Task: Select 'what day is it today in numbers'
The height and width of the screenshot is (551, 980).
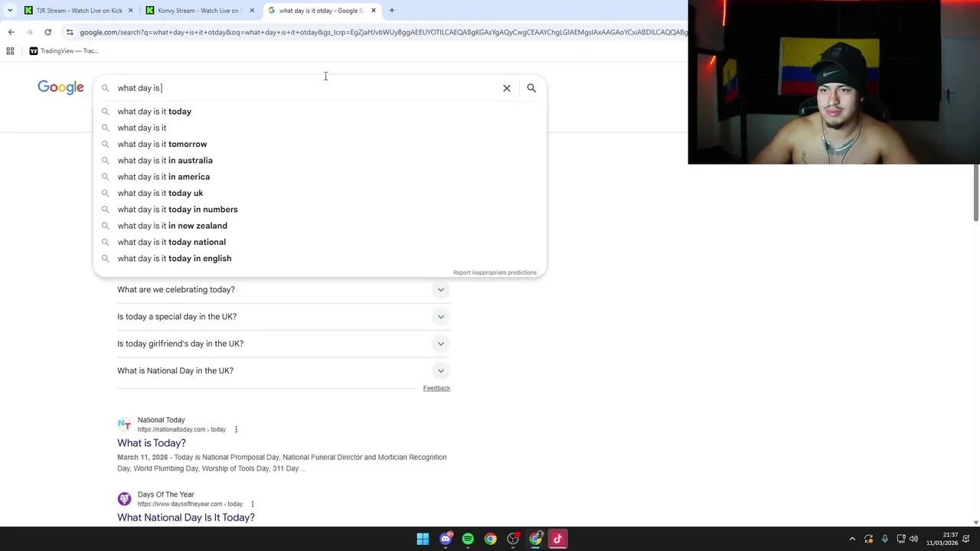Action: (x=319, y=210)
